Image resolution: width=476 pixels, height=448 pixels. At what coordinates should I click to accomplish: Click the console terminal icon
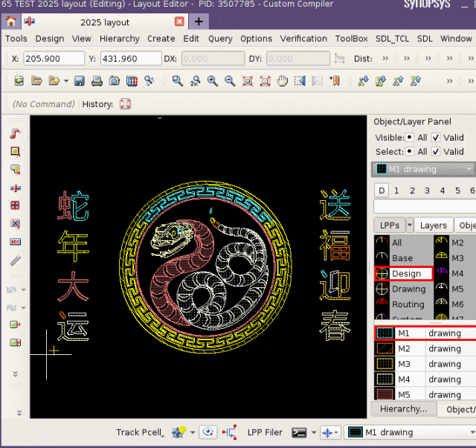299,432
